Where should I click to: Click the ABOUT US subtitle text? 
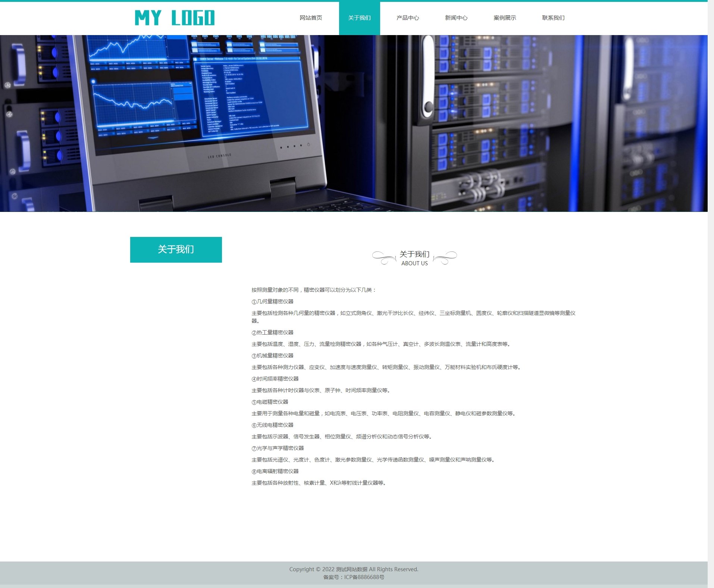(414, 263)
